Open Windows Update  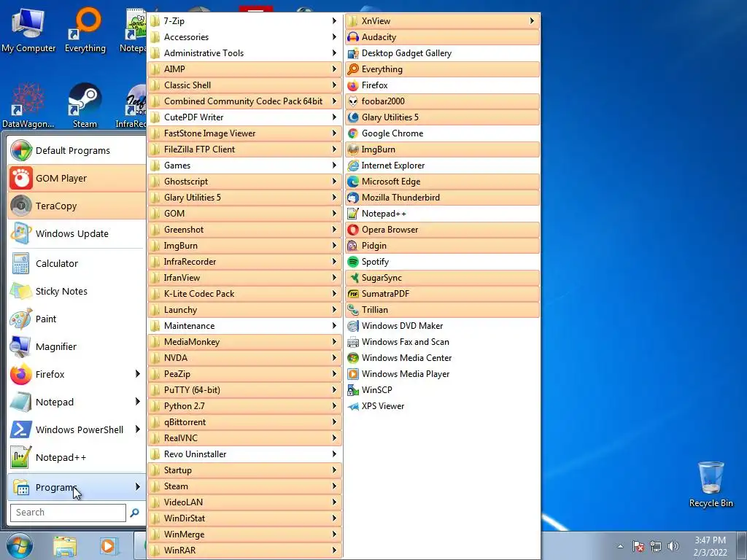click(77, 233)
